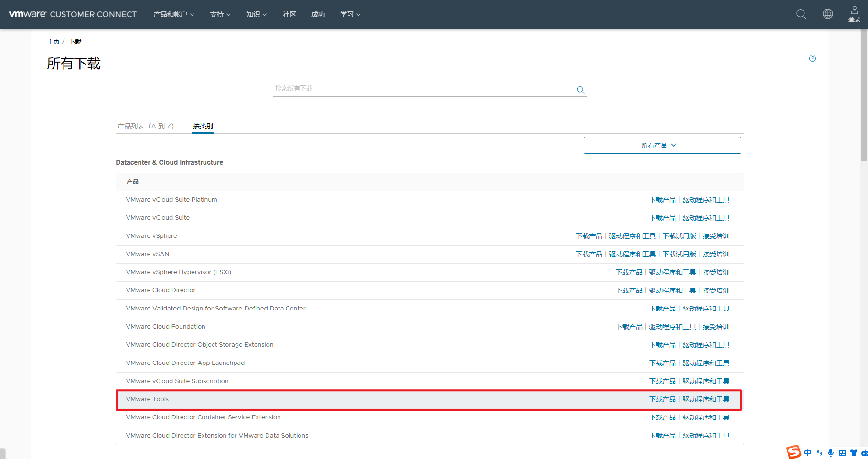Screen dimensions: 868x459
Task: Select VMware vCloud Suite Platinum product name
Action: coord(171,200)
